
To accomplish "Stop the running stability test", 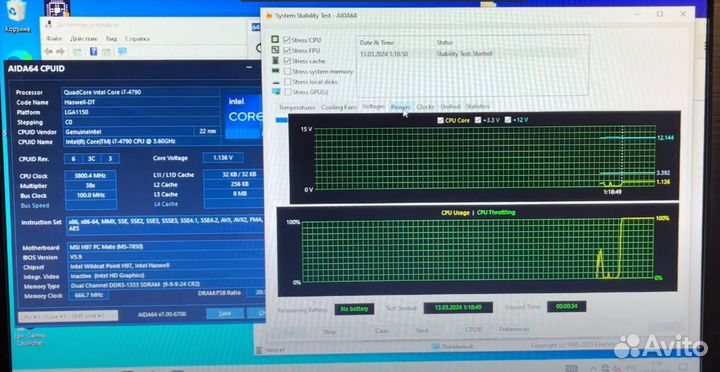I will (330, 331).
